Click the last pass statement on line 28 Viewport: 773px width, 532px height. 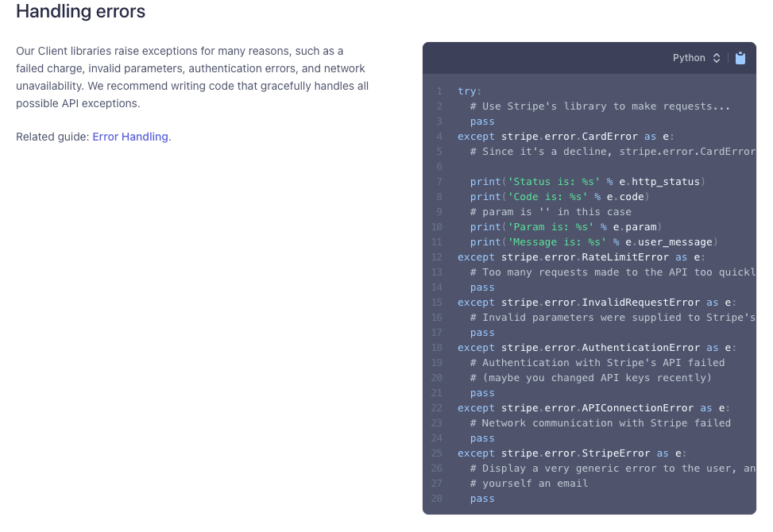482,499
